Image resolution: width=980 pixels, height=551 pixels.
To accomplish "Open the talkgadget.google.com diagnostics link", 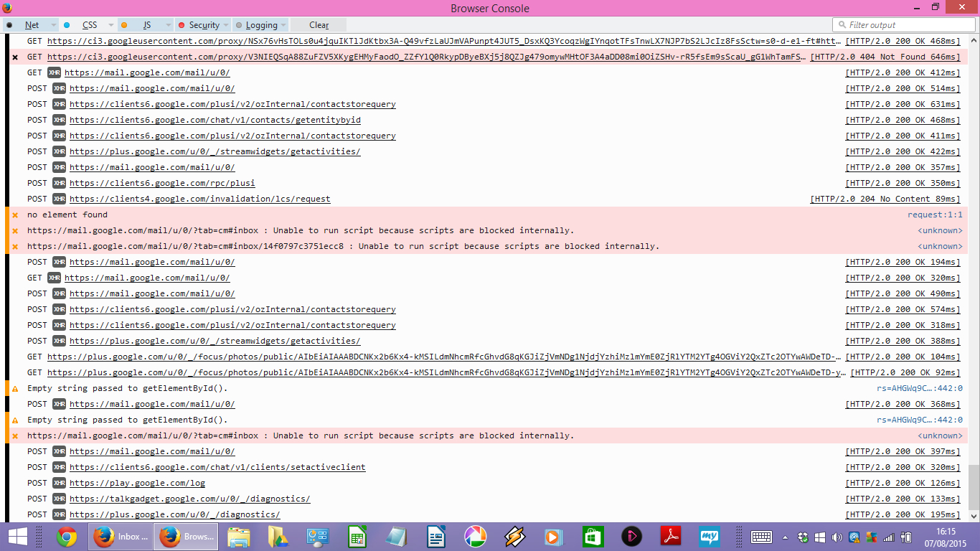I will click(x=190, y=499).
